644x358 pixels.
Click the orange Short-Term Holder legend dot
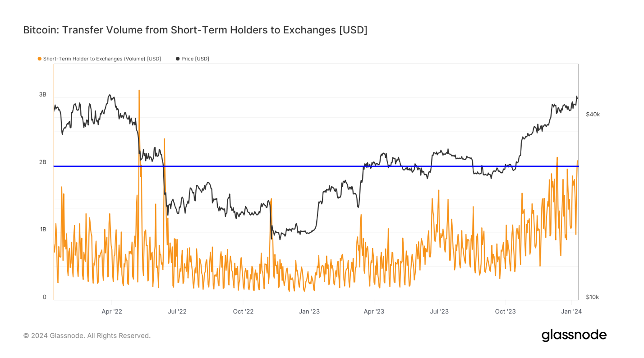click(40, 59)
